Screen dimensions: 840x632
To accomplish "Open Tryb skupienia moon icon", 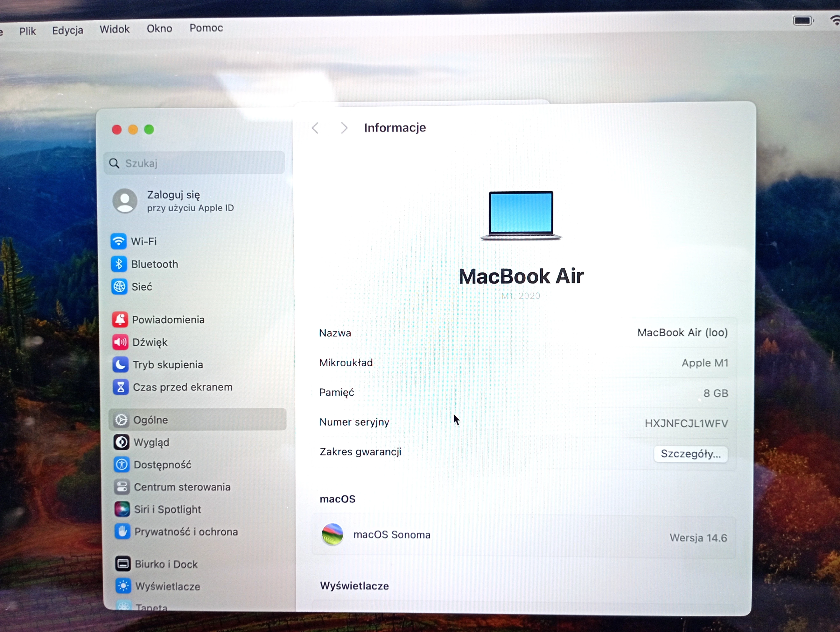I will (120, 365).
